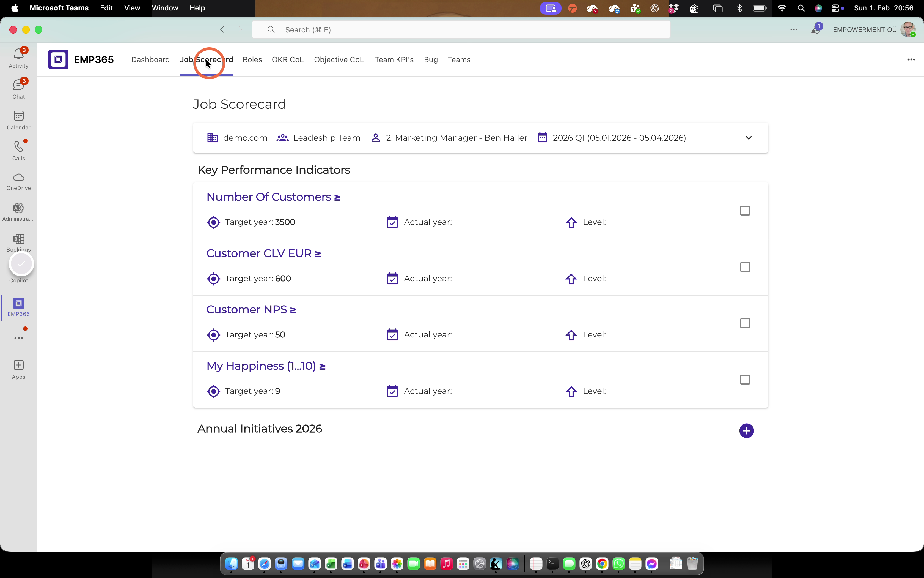Show more apps via sidebar ellipsis
This screenshot has width=924, height=578.
[x=18, y=338]
